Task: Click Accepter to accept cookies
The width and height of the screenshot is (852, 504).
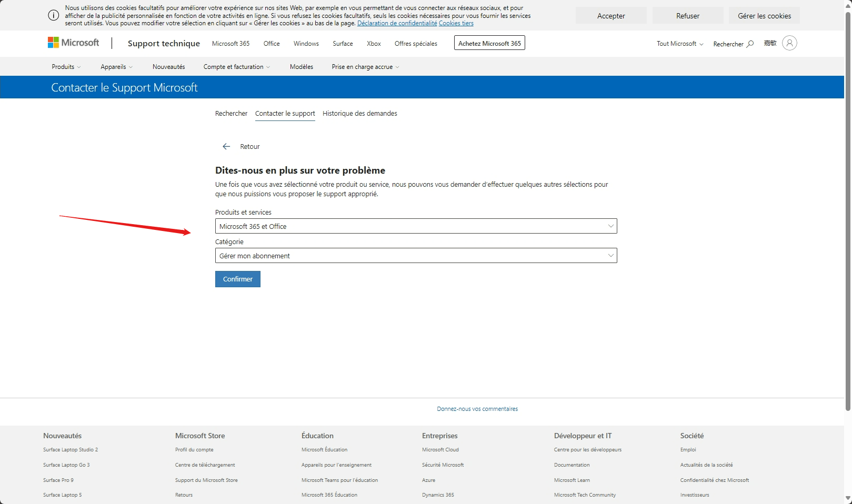Action: click(x=611, y=16)
